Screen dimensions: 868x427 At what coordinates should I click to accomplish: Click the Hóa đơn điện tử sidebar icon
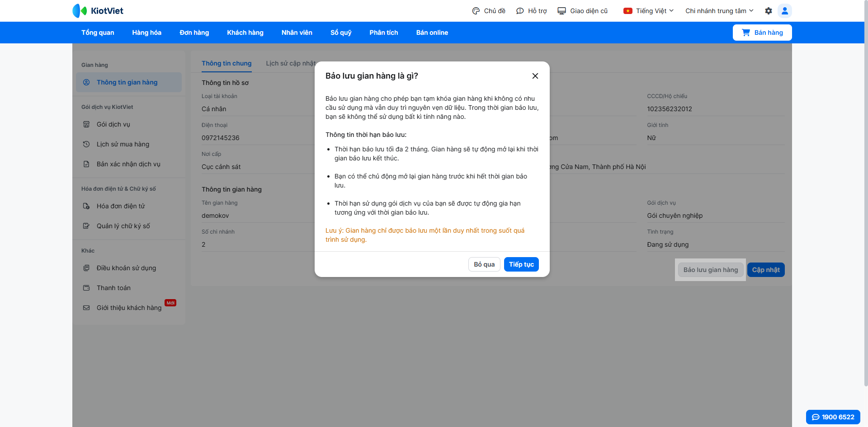pyautogui.click(x=86, y=206)
